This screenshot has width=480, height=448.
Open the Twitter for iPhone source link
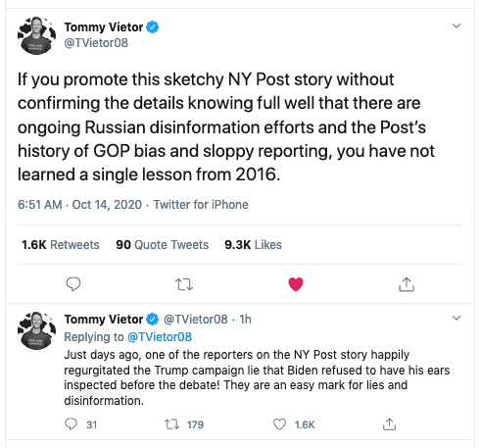(x=201, y=205)
